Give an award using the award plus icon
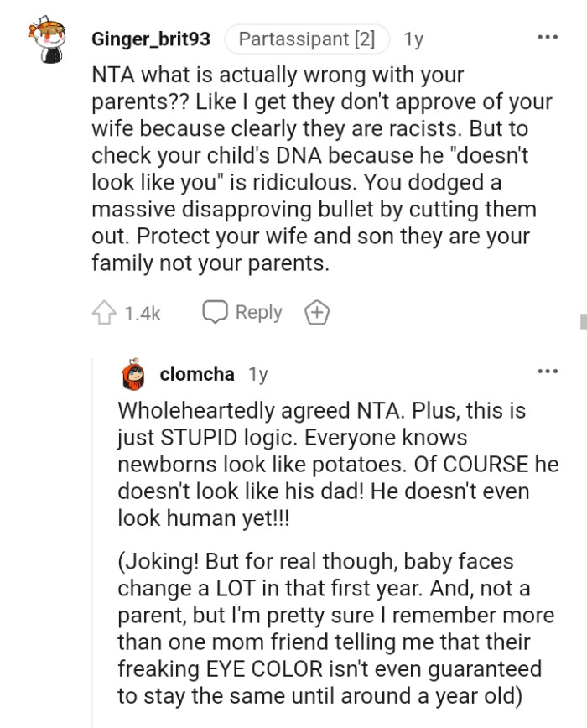The width and height of the screenshot is (587, 728). click(x=318, y=311)
